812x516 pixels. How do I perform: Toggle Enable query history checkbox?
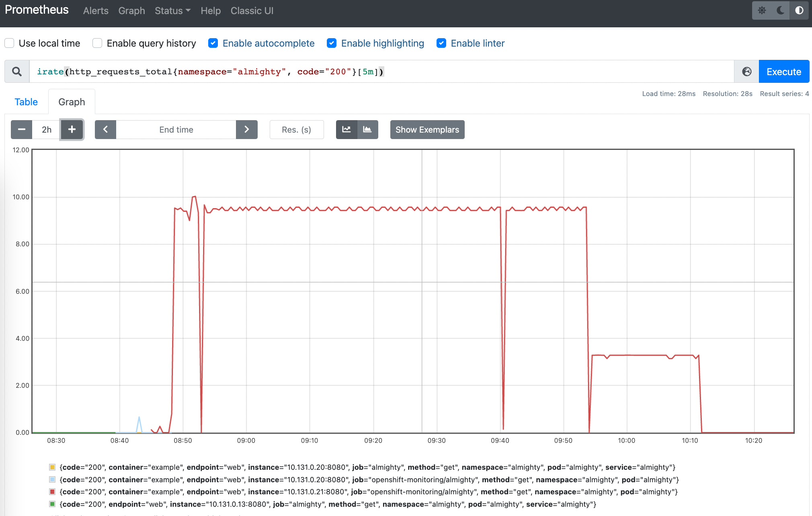97,43
